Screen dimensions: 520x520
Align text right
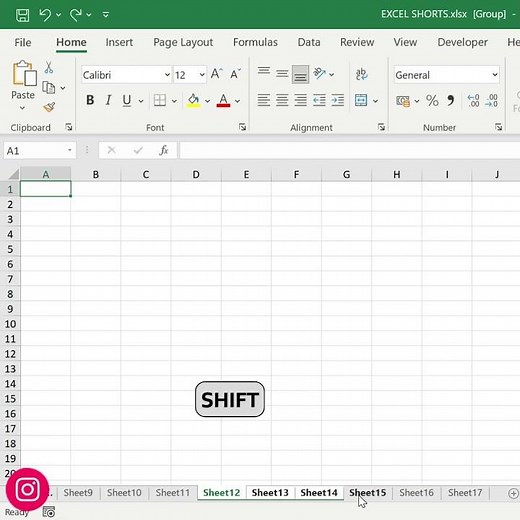300,100
